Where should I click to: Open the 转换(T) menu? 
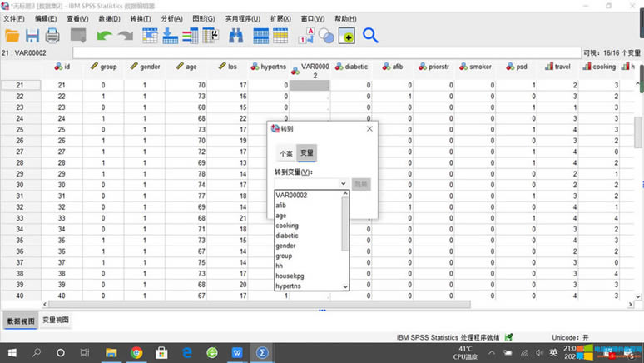click(140, 18)
